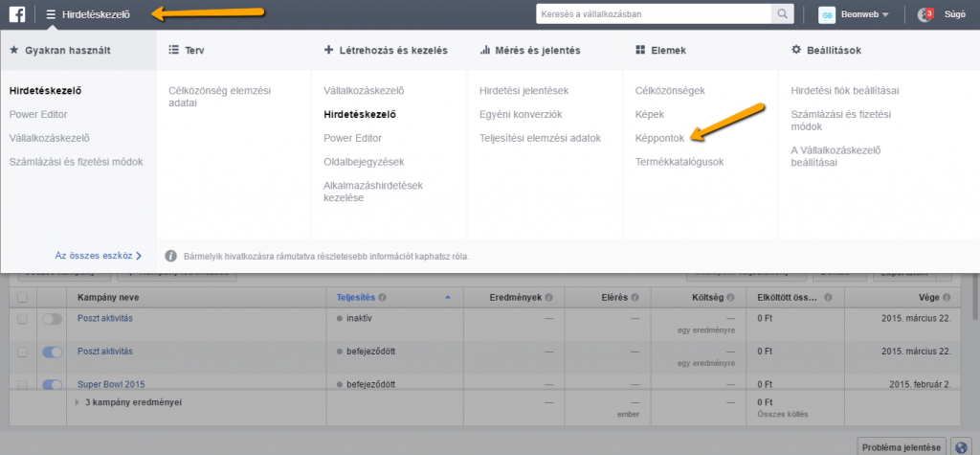Click the Beonweb account avatar icon
This screenshot has width=980, height=455.
pos(827,14)
